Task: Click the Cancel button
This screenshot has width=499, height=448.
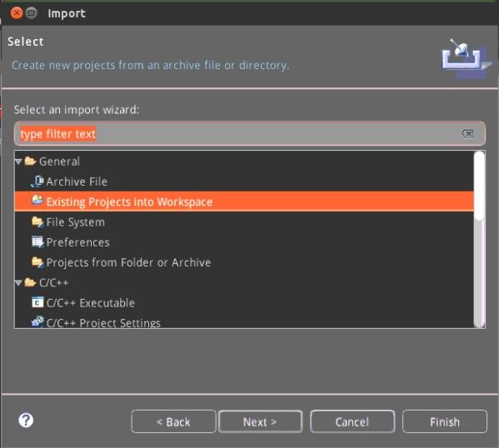Action: [x=352, y=421]
